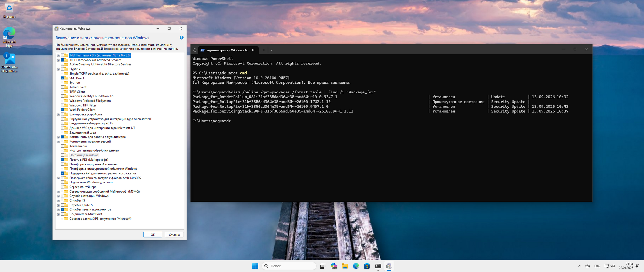Image resolution: width=644 pixels, height=272 pixels.
Task: Select the Windows TIFF IFilter row
Action: (83, 106)
